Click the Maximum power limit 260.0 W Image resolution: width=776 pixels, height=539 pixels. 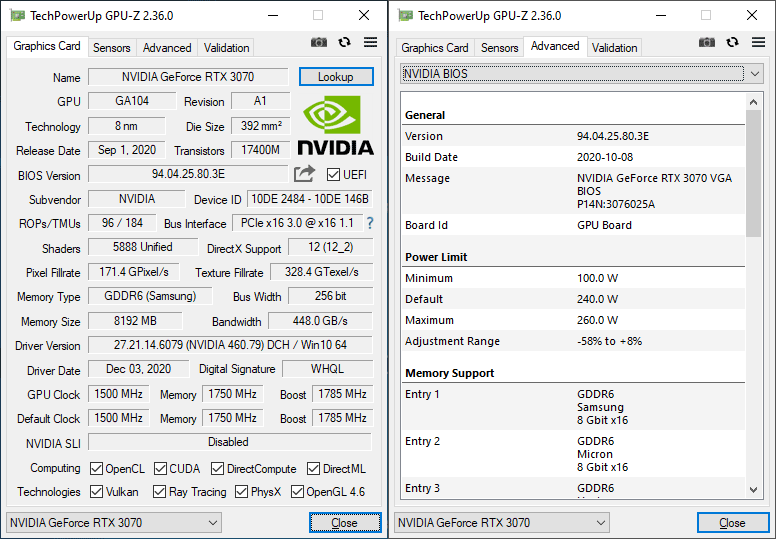pyautogui.click(x=597, y=320)
